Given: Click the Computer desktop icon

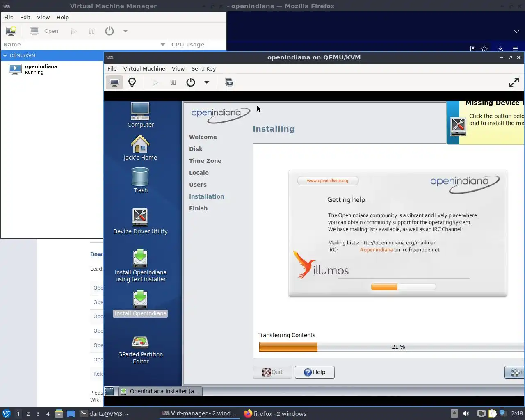Looking at the screenshot, I should point(140,115).
